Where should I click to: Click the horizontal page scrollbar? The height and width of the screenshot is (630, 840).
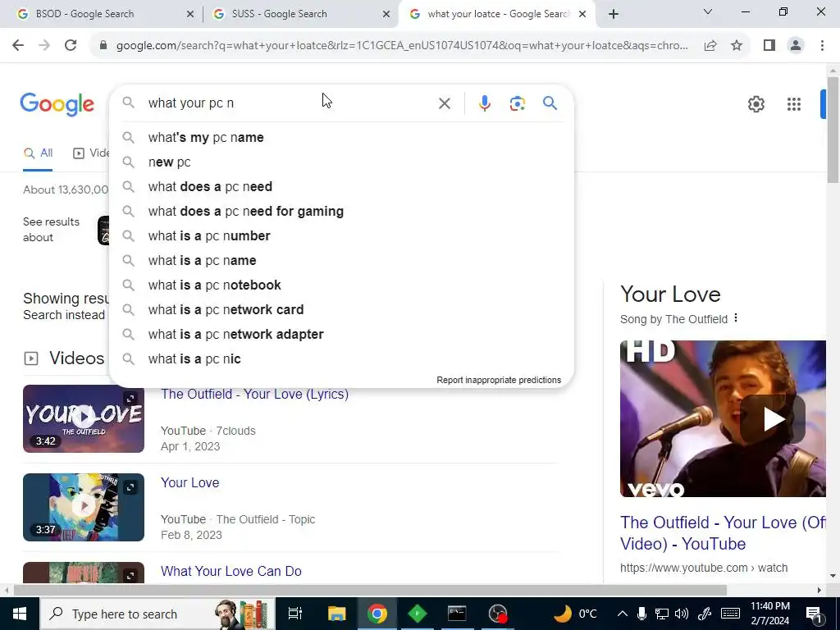tap(370, 590)
